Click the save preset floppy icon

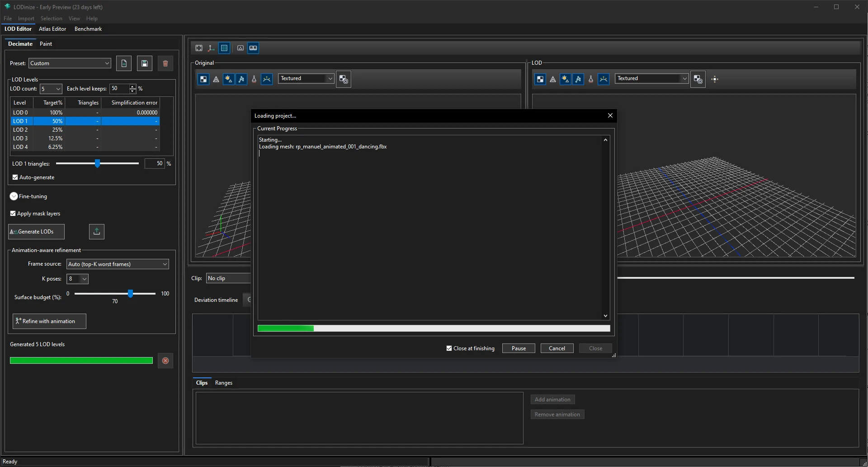click(x=145, y=63)
